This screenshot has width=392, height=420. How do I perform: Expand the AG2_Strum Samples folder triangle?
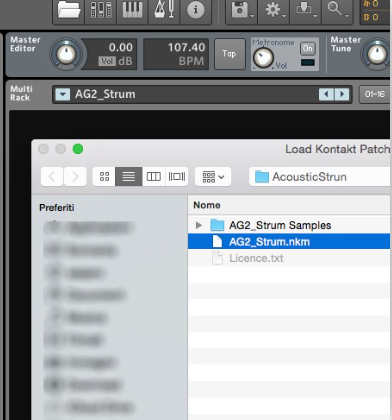click(x=199, y=225)
